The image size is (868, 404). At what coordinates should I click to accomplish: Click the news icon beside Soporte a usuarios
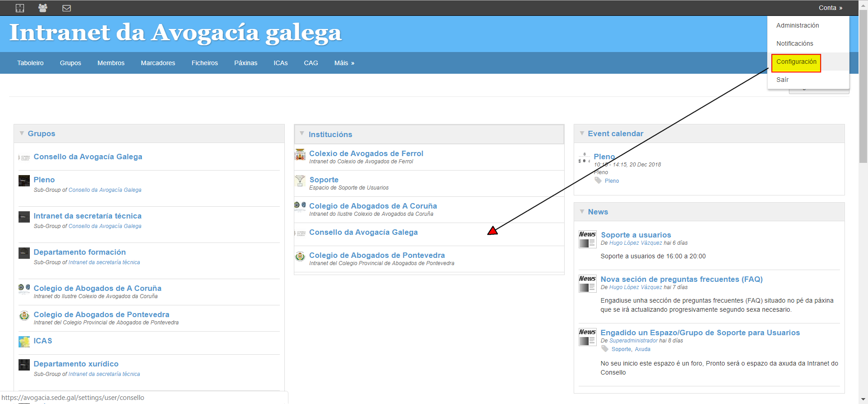(x=587, y=239)
